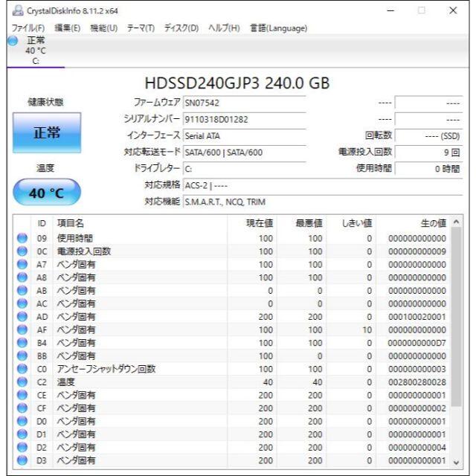Click status icon for row C2 温度
476x476 pixels.
tap(22, 382)
